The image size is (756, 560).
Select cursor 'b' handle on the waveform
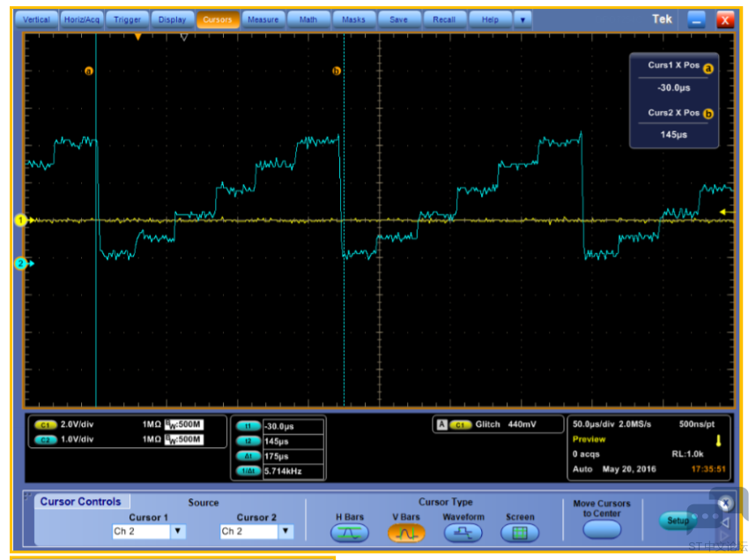tap(336, 71)
